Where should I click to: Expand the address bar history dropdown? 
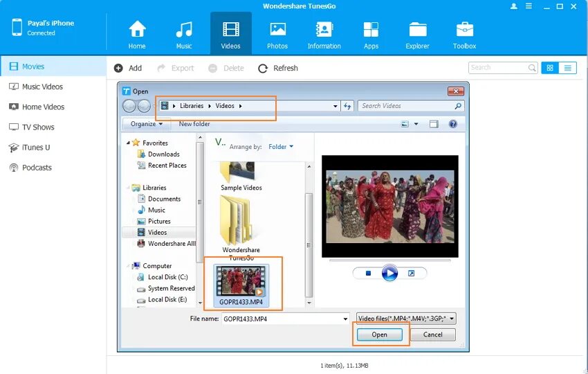point(336,106)
